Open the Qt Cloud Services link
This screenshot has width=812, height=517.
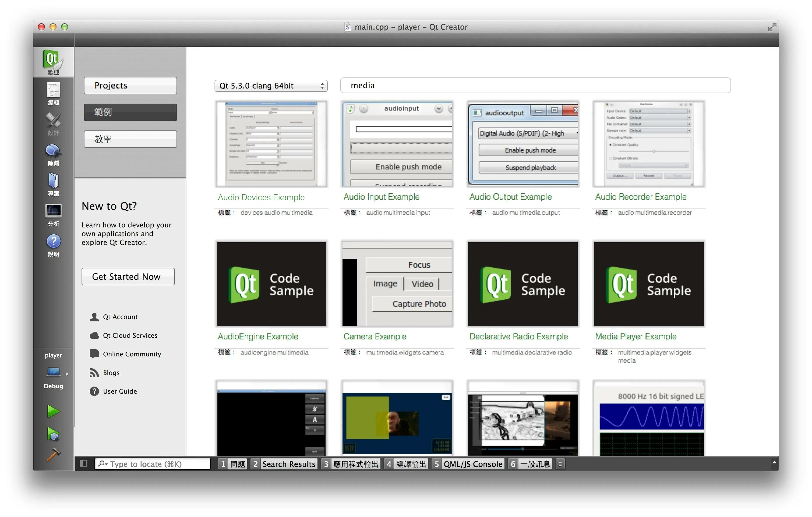click(x=130, y=335)
